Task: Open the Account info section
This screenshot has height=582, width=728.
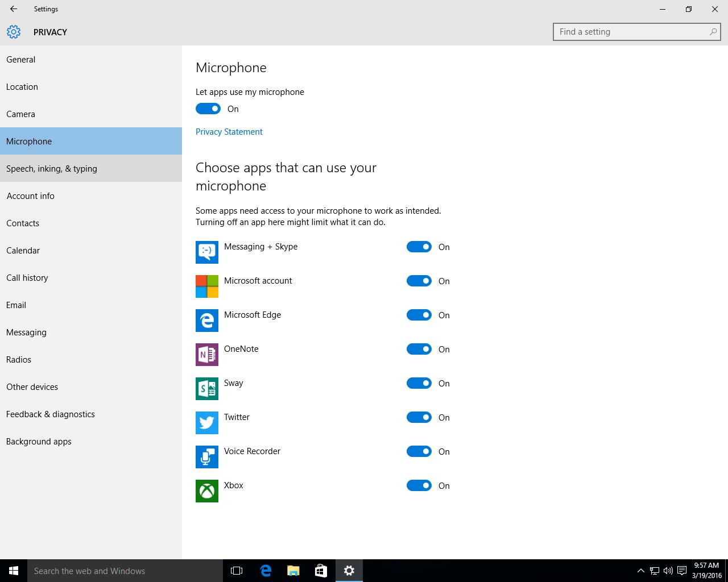Action: pyautogui.click(x=91, y=196)
